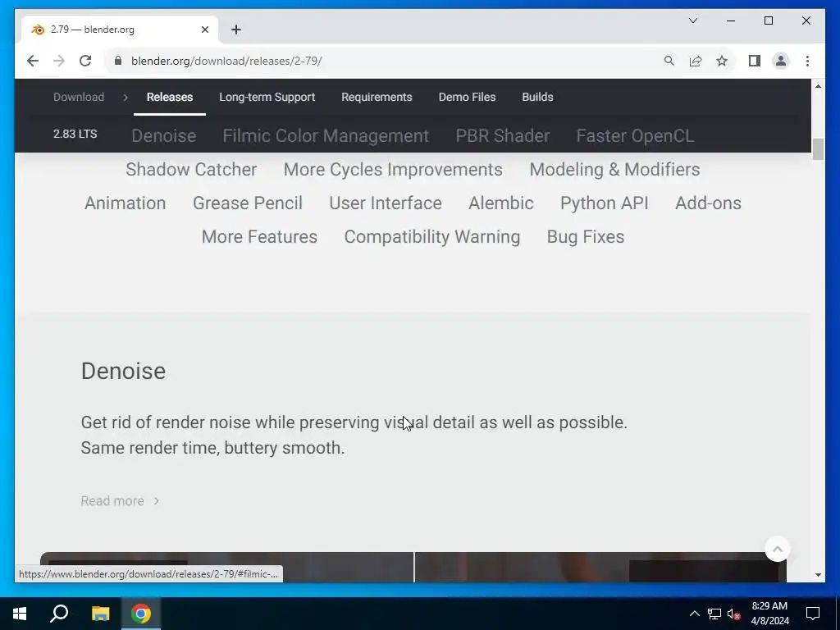Click the browser forward arrow

(x=59, y=61)
